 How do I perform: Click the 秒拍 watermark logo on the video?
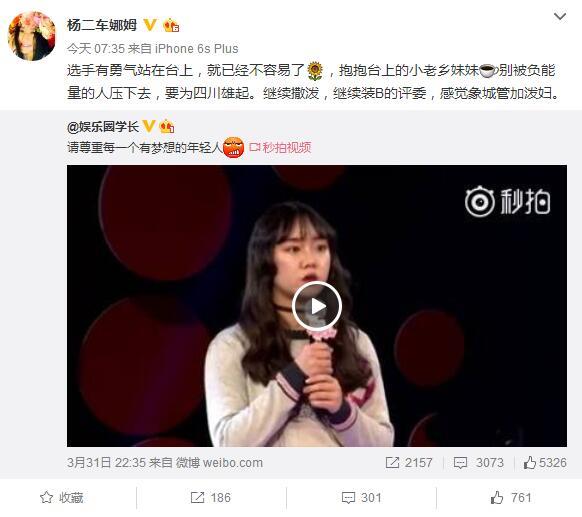[x=507, y=202]
